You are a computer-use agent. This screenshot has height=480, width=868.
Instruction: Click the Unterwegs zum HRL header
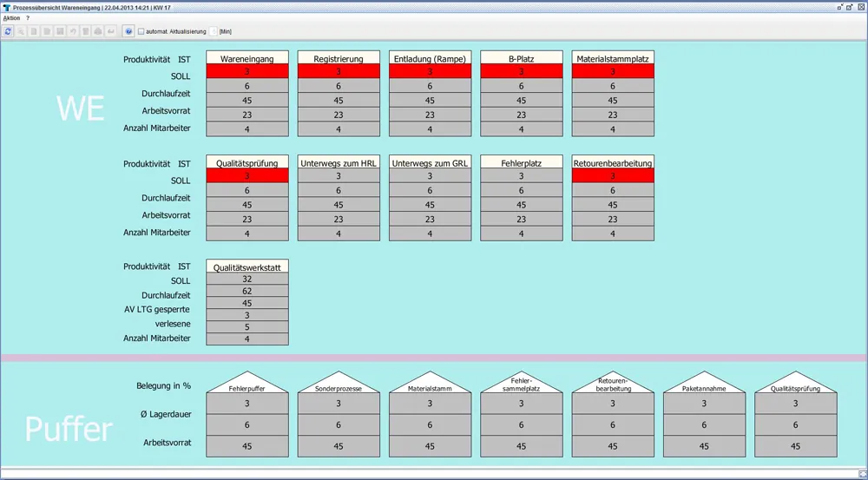pyautogui.click(x=339, y=162)
